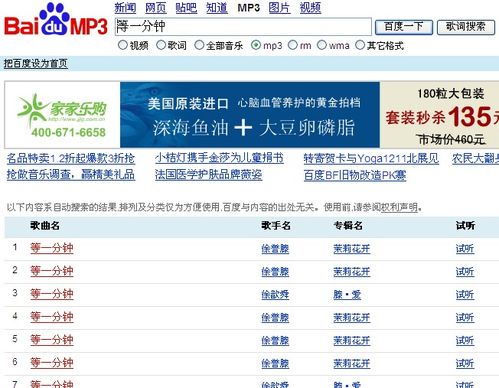Select the mp3 format radio button
The image size is (499, 388).
click(x=256, y=45)
